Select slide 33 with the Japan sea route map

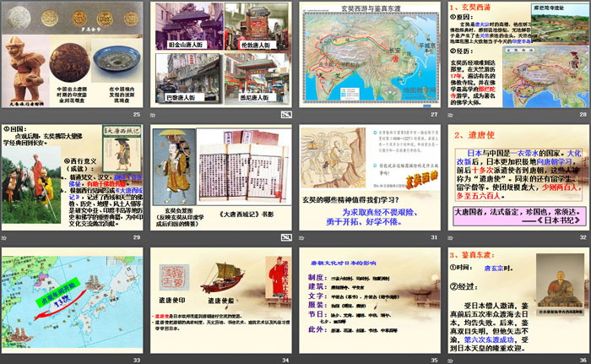[x=72, y=300]
